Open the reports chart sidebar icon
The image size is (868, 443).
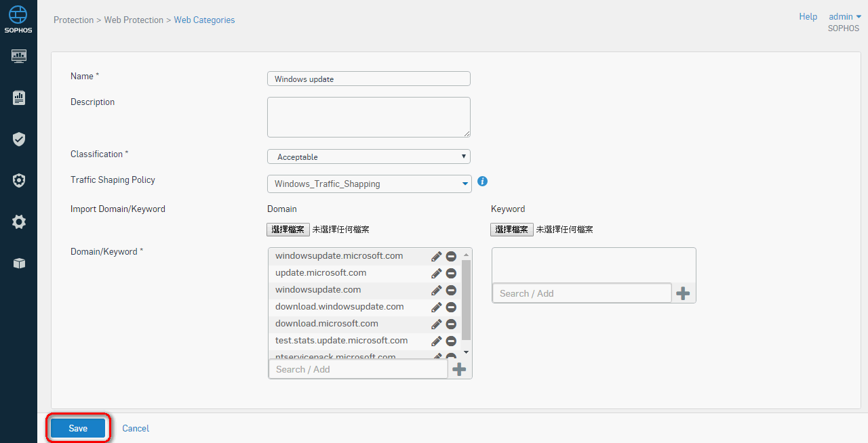[x=19, y=98]
